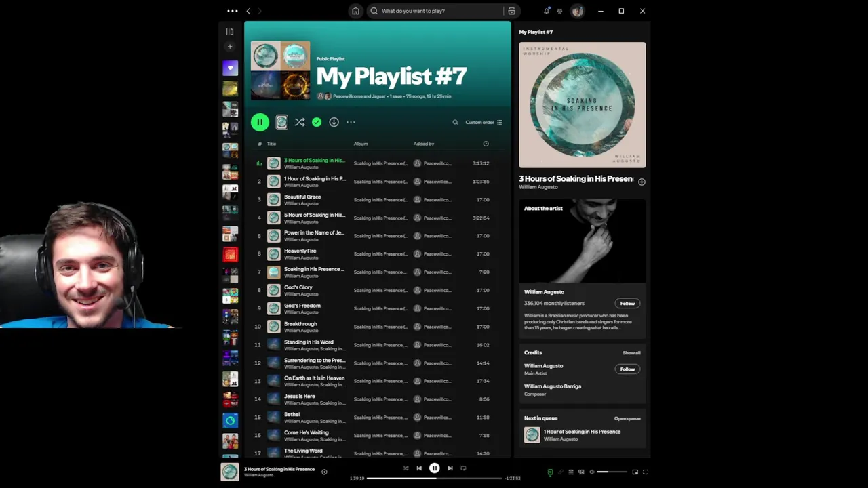The width and height of the screenshot is (868, 488).
Task: Open 'On Earth as It Is in Heaven' track
Action: point(314,378)
